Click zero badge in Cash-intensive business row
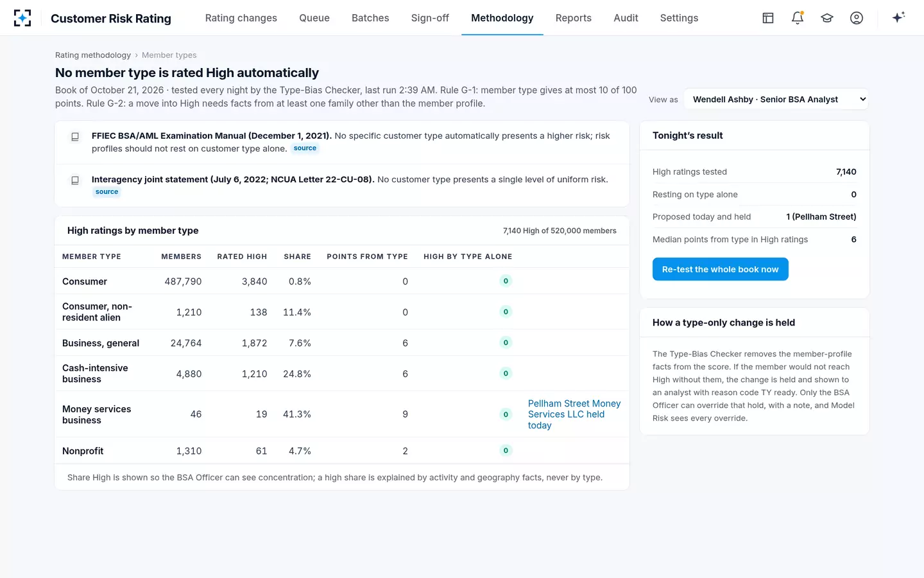The height and width of the screenshot is (578, 924). click(x=506, y=373)
